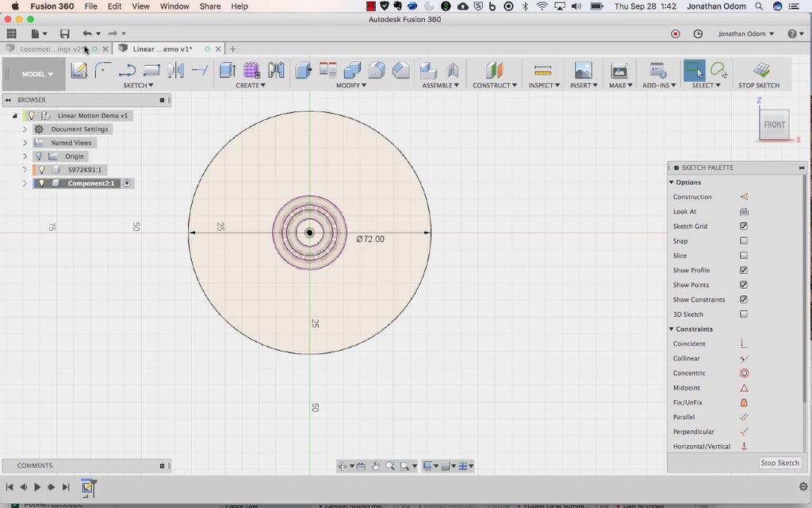Image resolution: width=812 pixels, height=508 pixels.
Task: Collapse the Constraints section in Sketch Palette
Action: click(x=671, y=329)
